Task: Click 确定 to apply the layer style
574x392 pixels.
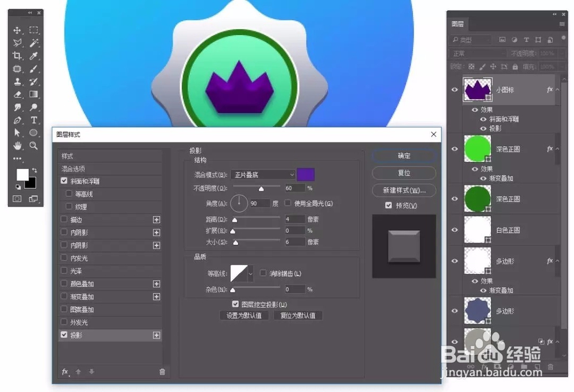Action: coord(404,156)
